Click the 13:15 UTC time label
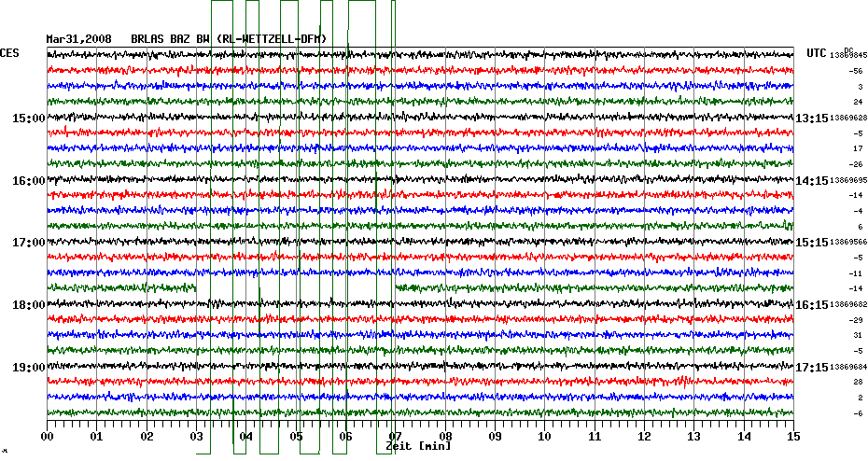 (x=811, y=119)
